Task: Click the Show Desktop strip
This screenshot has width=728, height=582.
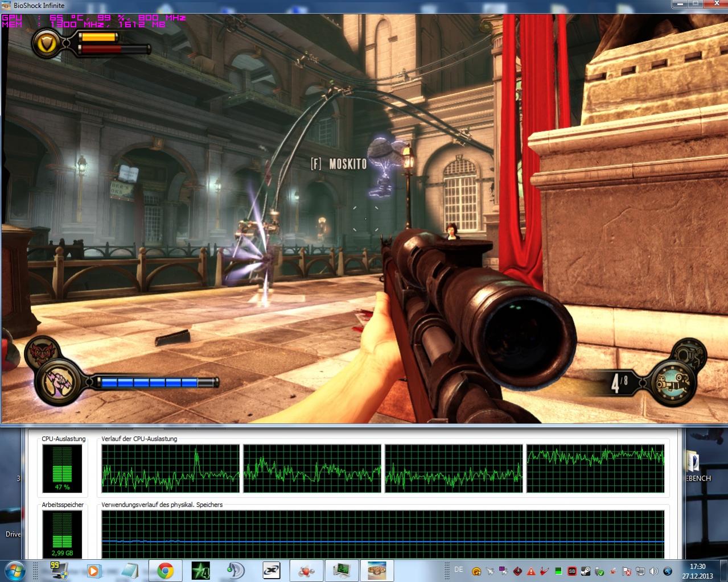Action: tap(724, 571)
